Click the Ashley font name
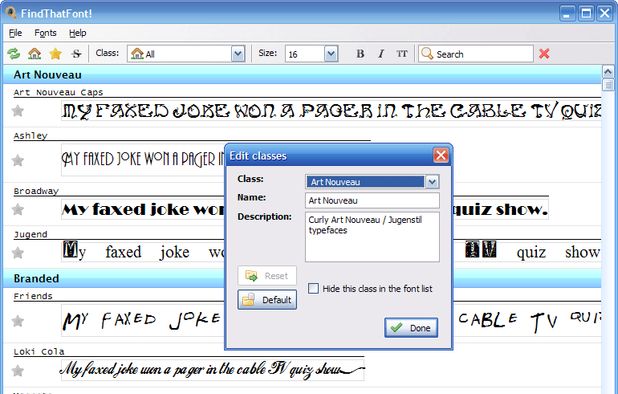This screenshot has height=394, width=618. (31, 136)
